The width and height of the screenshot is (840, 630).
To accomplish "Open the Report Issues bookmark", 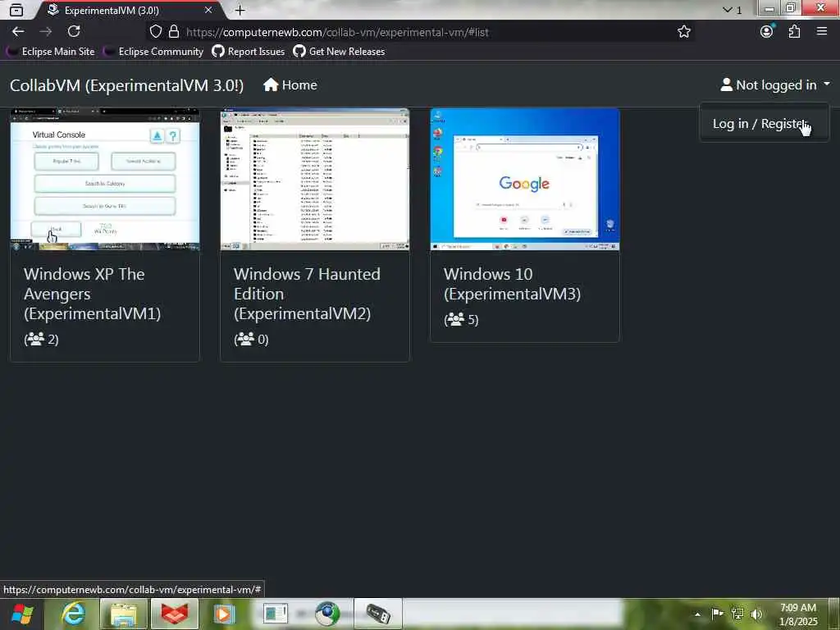I will coord(248,52).
